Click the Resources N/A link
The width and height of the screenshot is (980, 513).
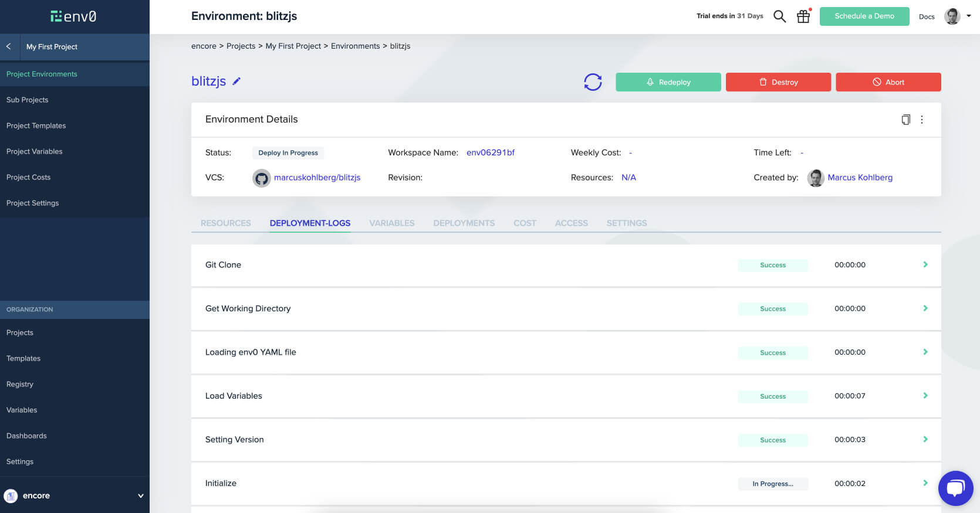[628, 178]
